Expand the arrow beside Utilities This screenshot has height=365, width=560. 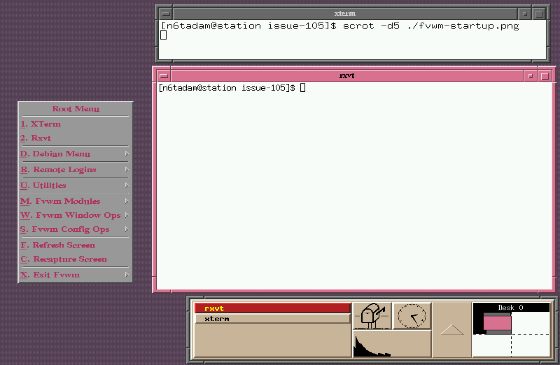126,185
